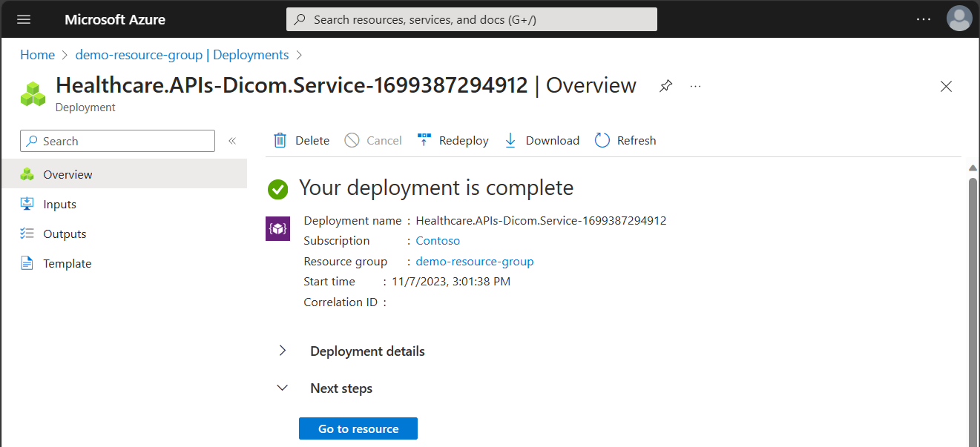The image size is (980, 447).
Task: Click the Delete trash icon
Action: (280, 140)
